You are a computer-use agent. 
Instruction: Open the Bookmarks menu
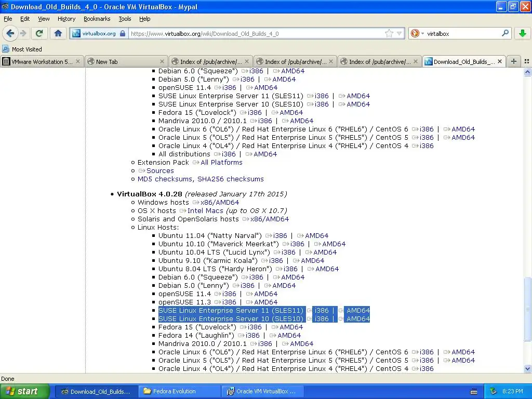97,19
